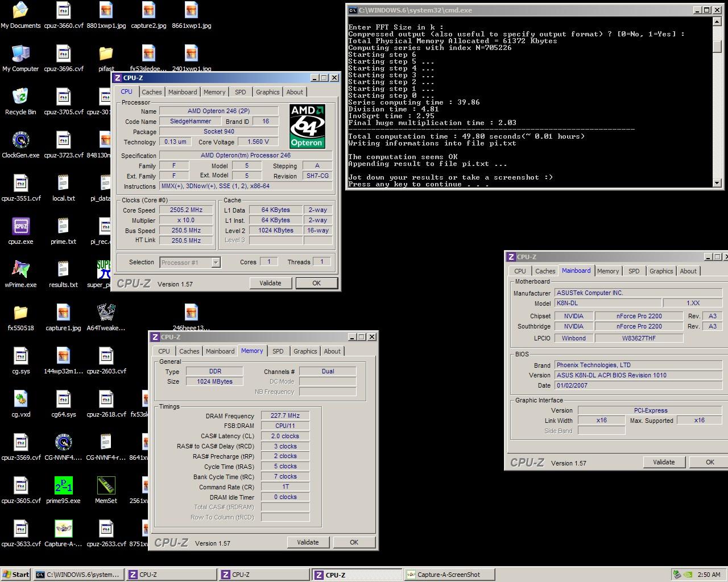Click the cmd window scrollbar up arrow
The height and width of the screenshot is (582, 728).
717,21
